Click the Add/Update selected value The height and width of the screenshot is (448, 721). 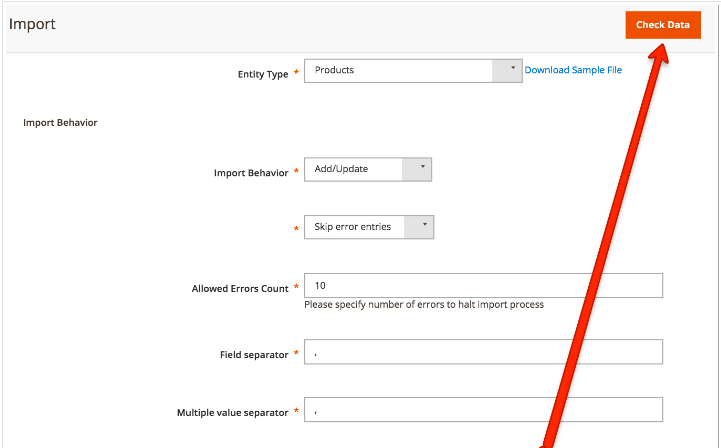click(341, 169)
